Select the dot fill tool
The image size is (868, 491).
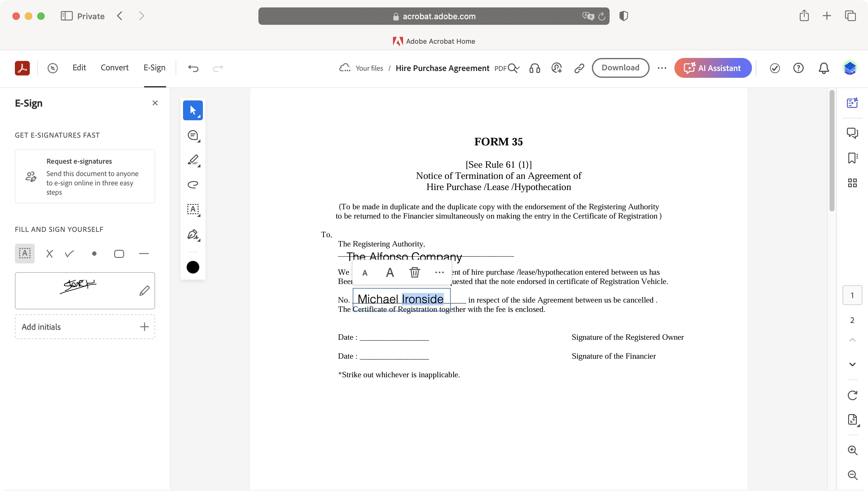point(94,254)
